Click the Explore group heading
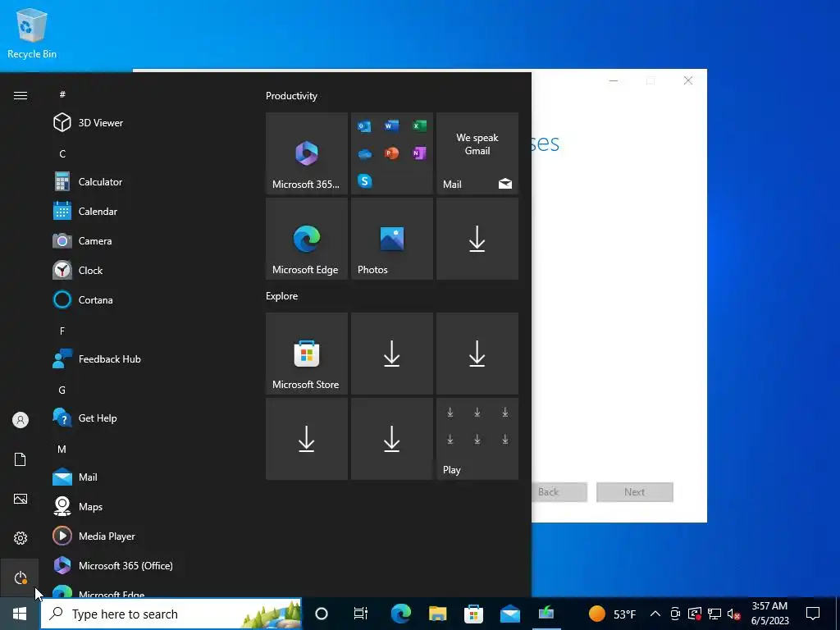This screenshot has height=630, width=840. pos(282,295)
